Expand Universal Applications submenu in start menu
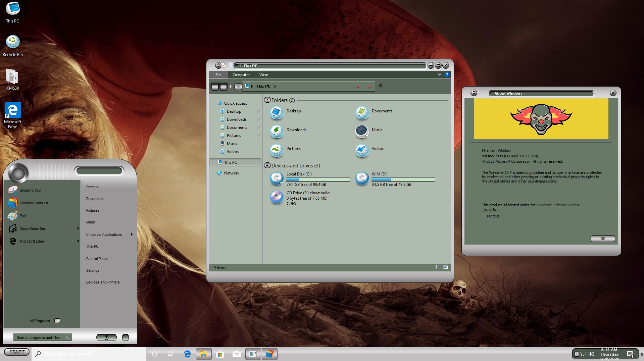644x361 pixels. click(132, 235)
